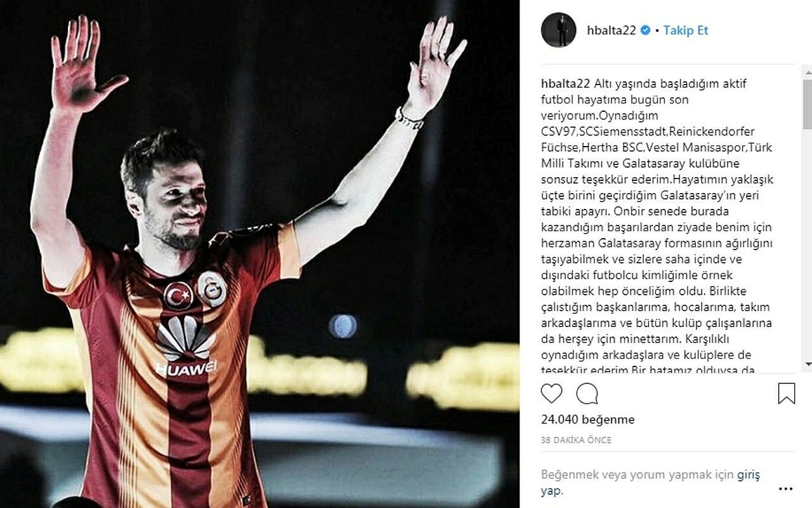Image resolution: width=812 pixels, height=508 pixels.
Task: Open the hbalta22 profile avatar picture
Action: tap(558, 30)
